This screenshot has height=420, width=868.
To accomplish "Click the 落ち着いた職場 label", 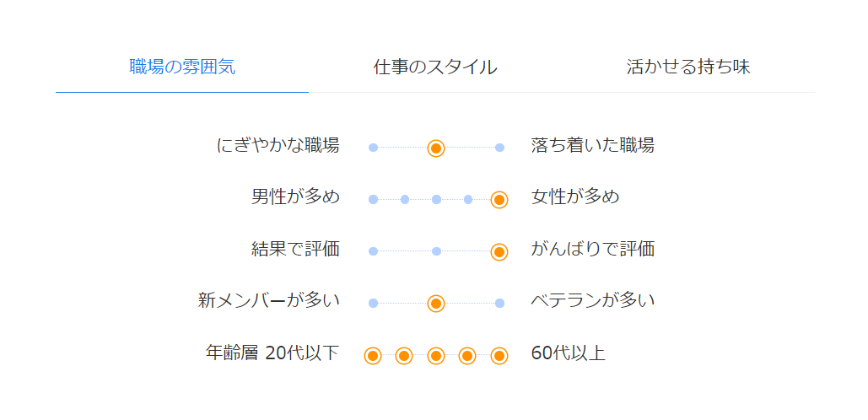I will 592,145.
